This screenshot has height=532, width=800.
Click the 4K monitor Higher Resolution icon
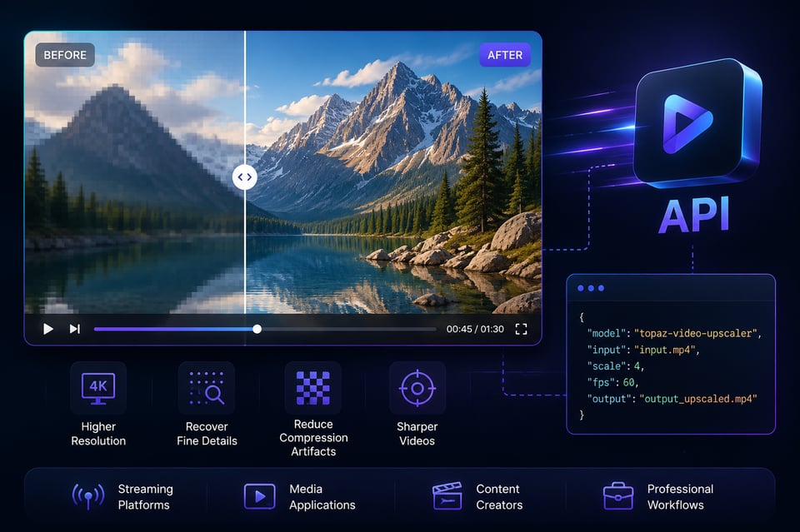pyautogui.click(x=98, y=388)
